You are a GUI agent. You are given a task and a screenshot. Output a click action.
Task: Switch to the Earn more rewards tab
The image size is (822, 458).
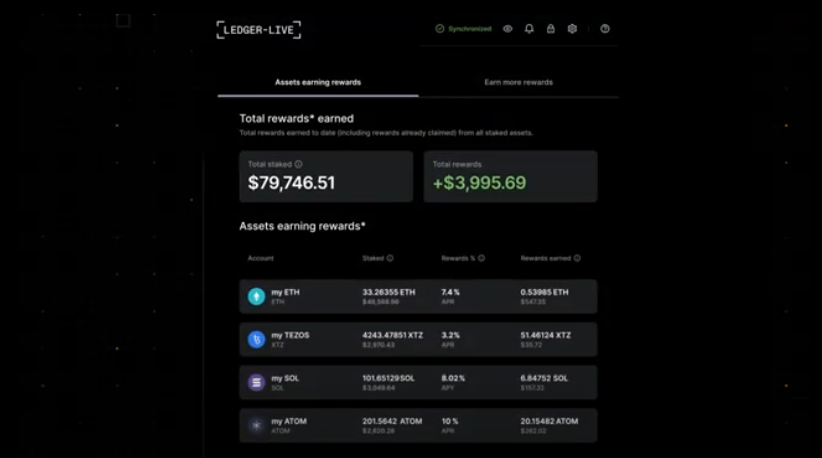point(518,82)
